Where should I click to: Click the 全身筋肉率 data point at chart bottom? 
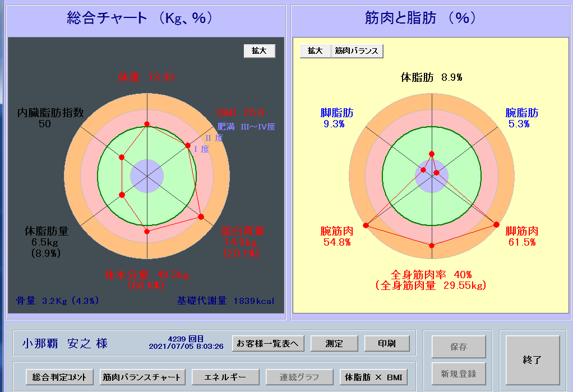click(432, 246)
